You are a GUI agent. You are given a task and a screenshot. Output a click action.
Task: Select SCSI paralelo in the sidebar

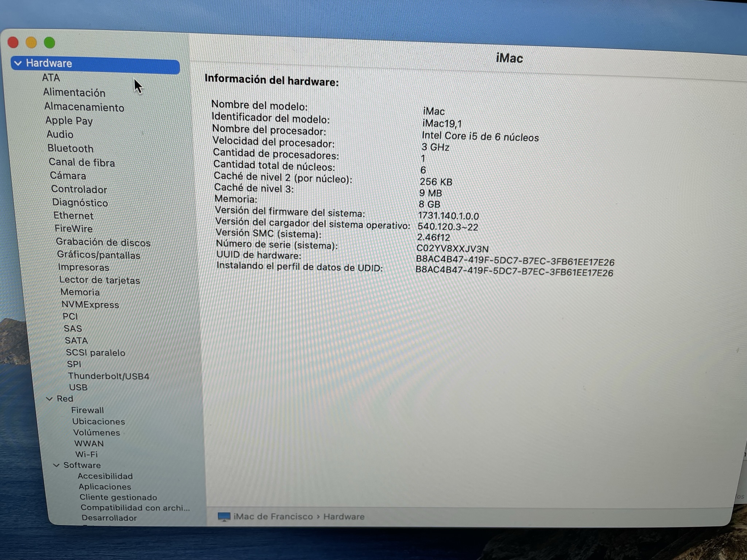pos(96,353)
